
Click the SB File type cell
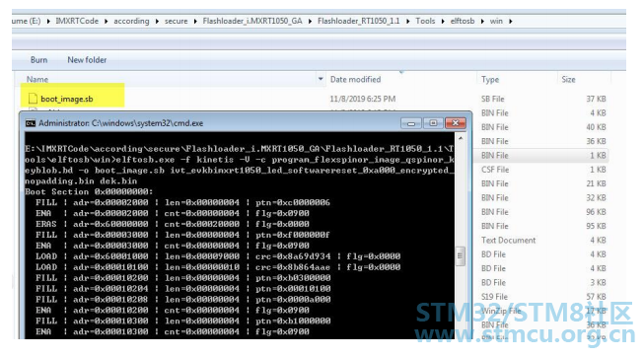pos(492,99)
